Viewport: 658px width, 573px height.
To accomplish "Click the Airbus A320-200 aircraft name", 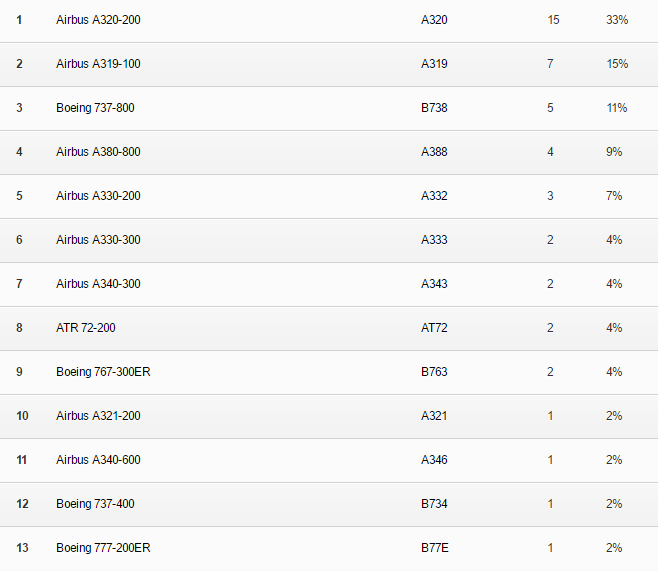I will [98, 20].
